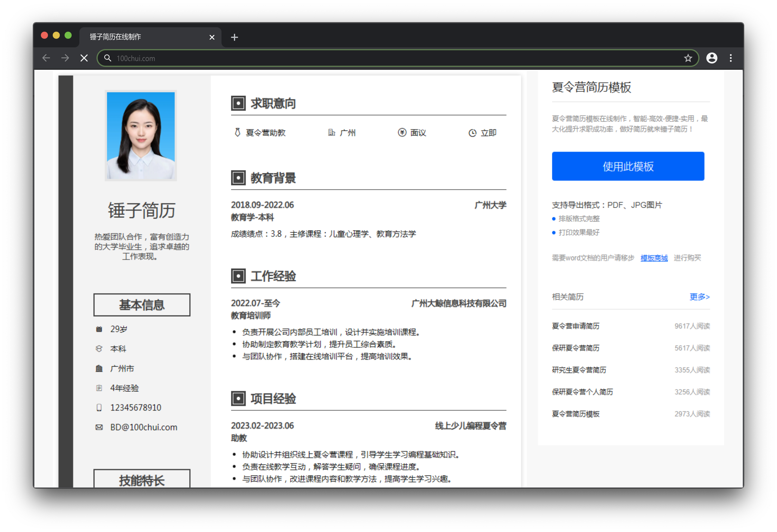Click the calendar icon beside 29岁

(x=99, y=330)
